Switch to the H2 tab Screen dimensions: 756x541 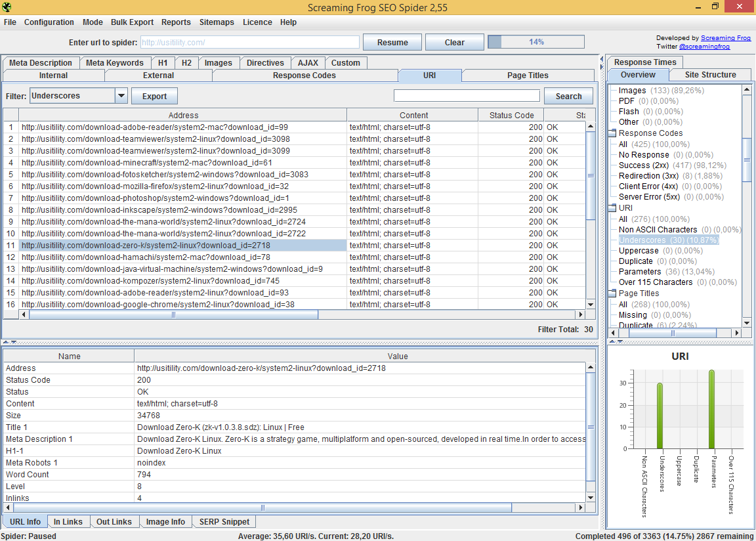tap(186, 62)
